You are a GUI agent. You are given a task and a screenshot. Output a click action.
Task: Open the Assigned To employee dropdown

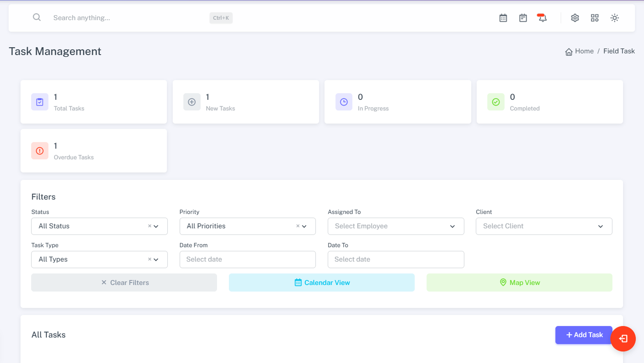pos(395,226)
